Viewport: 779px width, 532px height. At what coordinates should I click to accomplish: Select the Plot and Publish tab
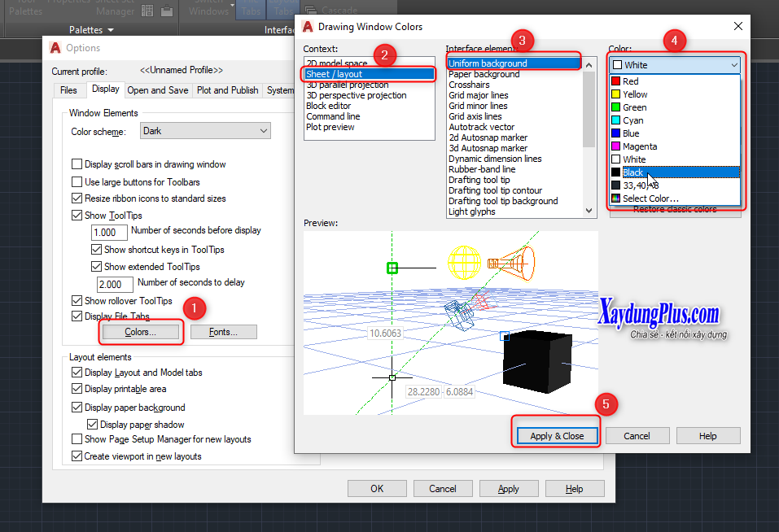(x=227, y=89)
